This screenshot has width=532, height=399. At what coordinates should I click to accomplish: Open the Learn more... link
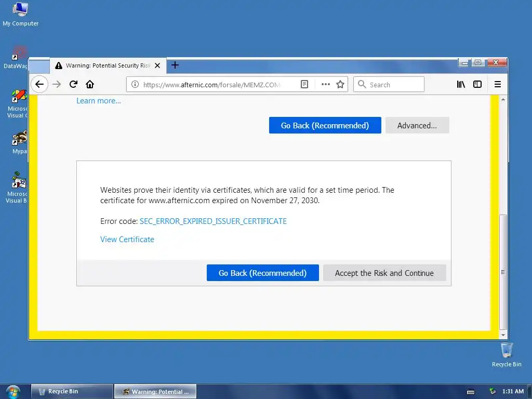pyautogui.click(x=98, y=101)
